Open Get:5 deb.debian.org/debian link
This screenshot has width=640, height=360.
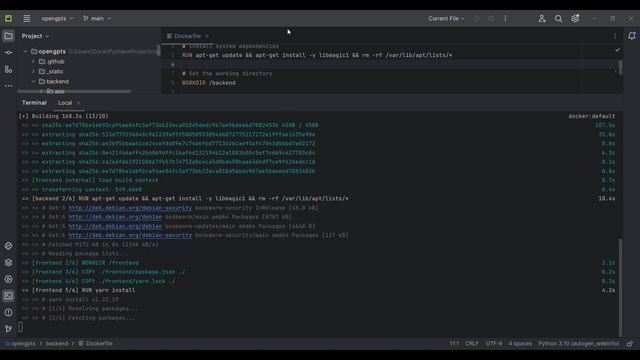[x=115, y=226]
